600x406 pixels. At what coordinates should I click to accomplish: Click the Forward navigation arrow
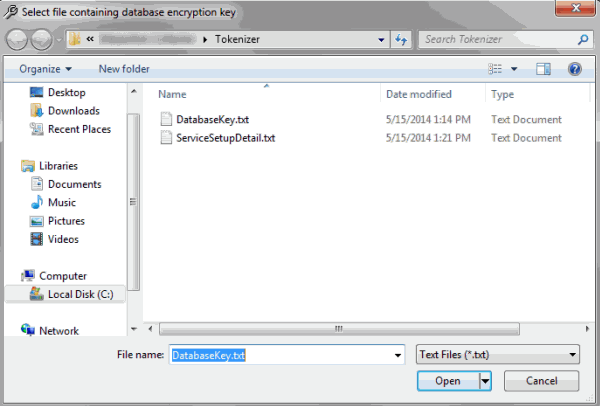[41, 39]
